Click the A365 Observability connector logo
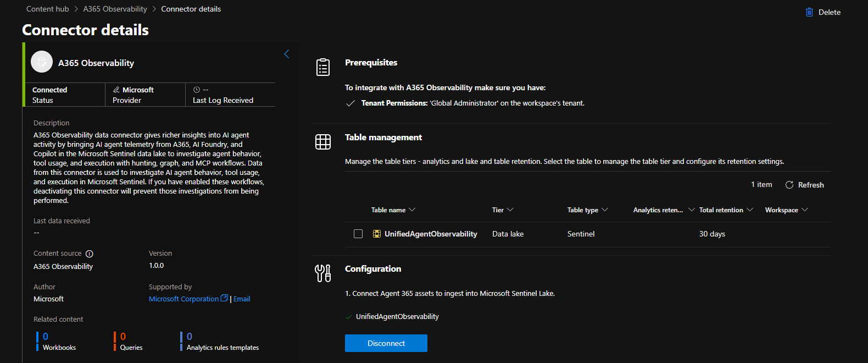This screenshot has width=868, height=363. click(x=42, y=62)
